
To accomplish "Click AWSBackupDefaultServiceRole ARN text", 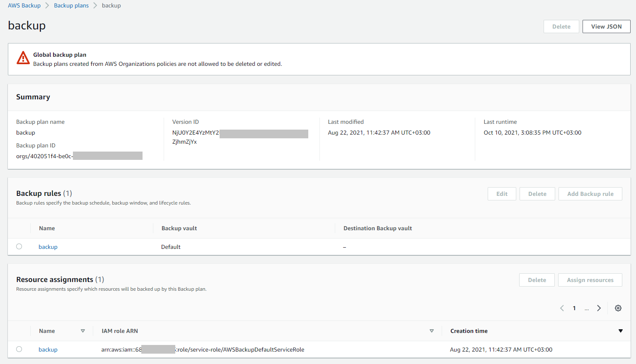I will click(203, 350).
